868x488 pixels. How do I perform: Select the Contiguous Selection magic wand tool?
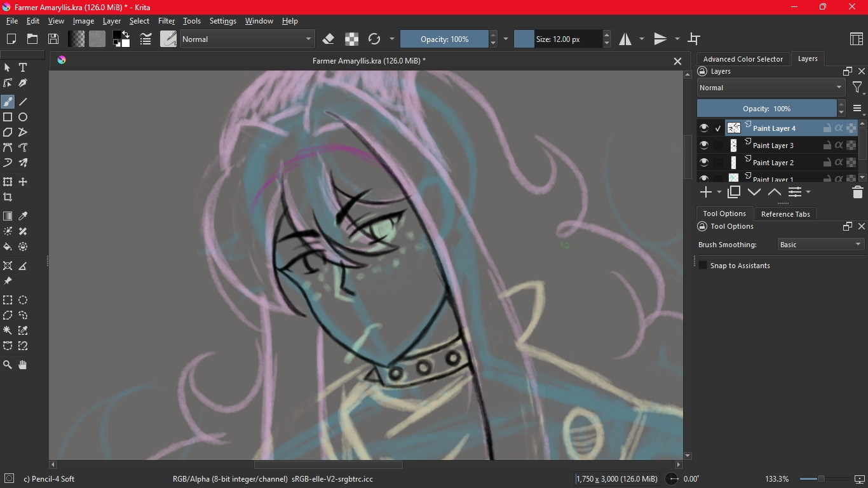pos(8,330)
